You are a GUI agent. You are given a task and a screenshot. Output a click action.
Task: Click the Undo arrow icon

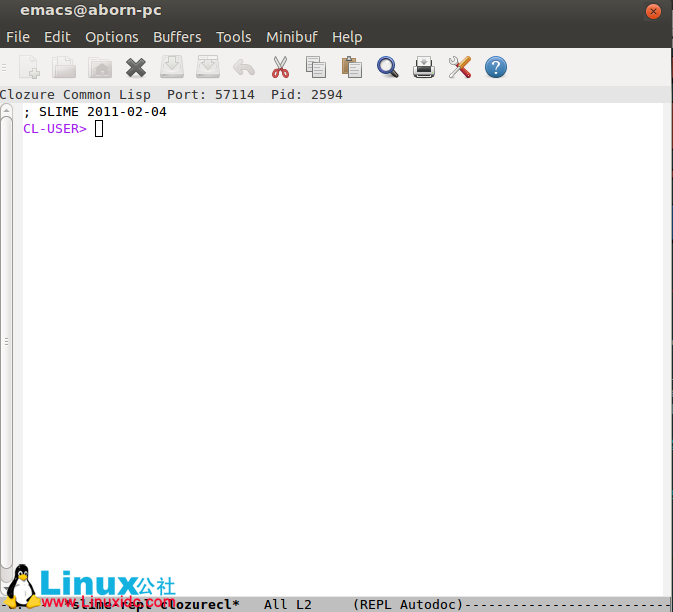[243, 68]
